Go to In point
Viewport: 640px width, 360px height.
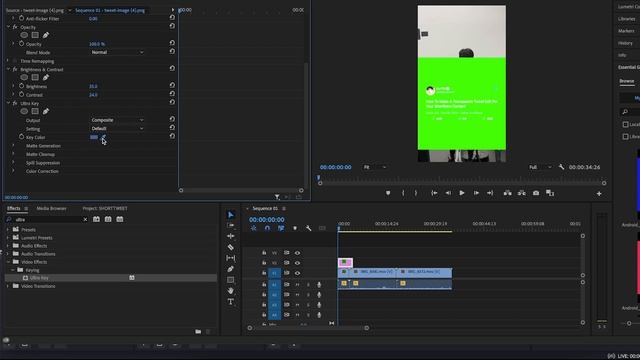coord(434,193)
